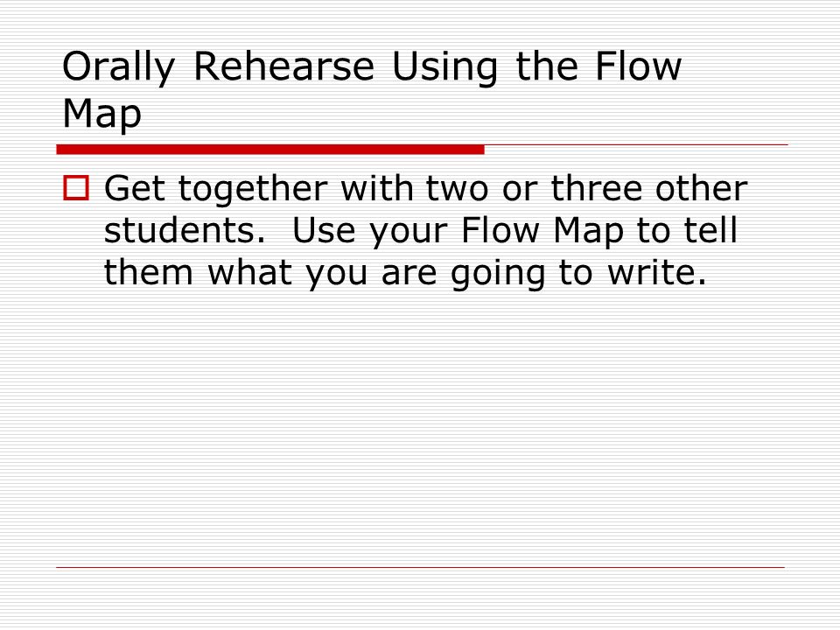This screenshot has width=840, height=630.
Task: Click the red square bullet marker
Action: pos(76,188)
